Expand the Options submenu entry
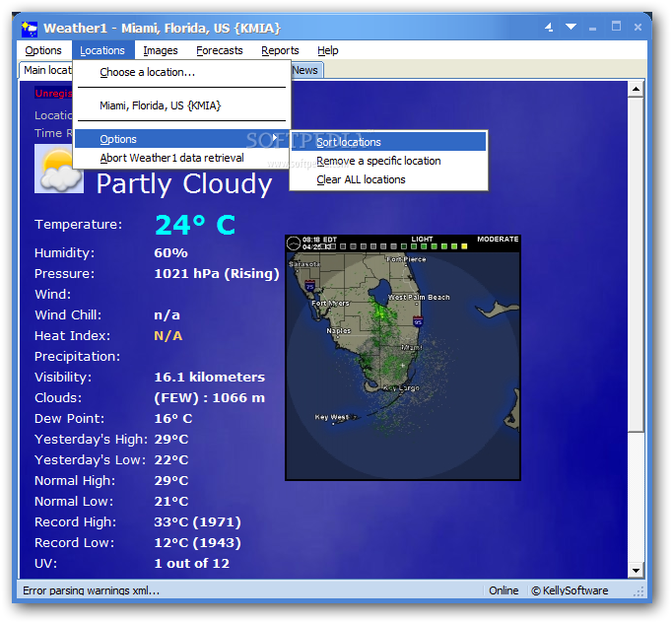The image size is (672, 623). pos(181,139)
